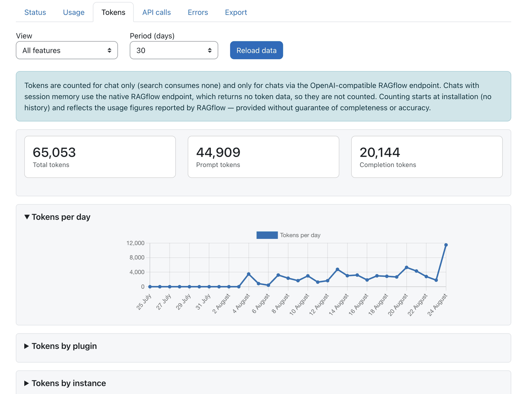The height and width of the screenshot is (394, 532).
Task: Go to the API calls tab
Action: 156,12
